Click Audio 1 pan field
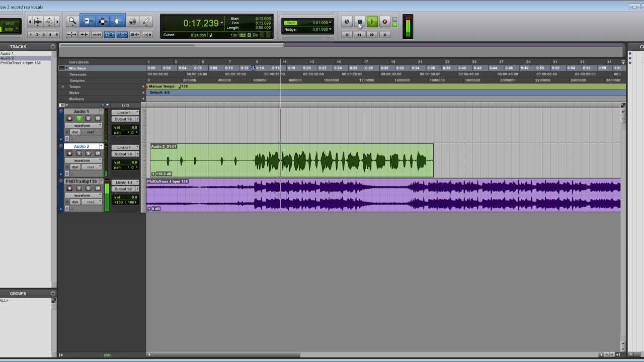Screen dimensions: 644x362 point(126,132)
